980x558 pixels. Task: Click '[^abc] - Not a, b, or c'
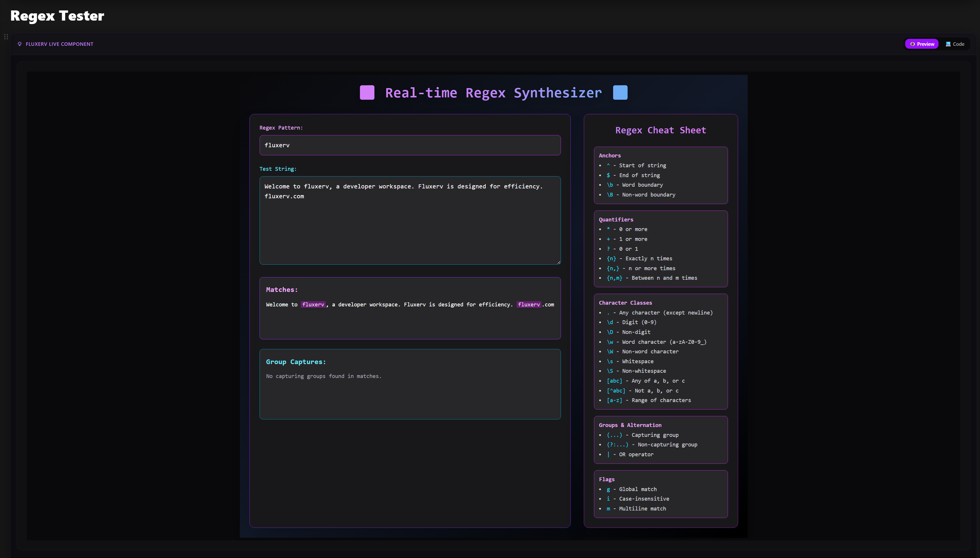coord(643,390)
